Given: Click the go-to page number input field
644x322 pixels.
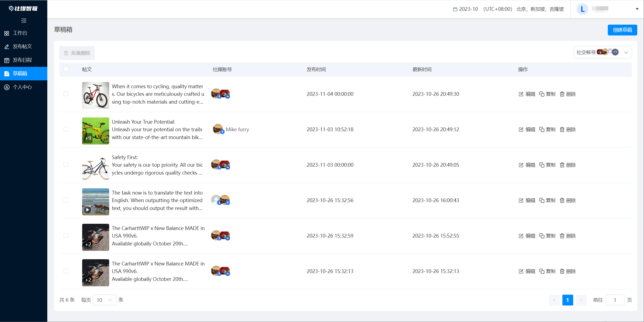Looking at the screenshot, I should (x=615, y=300).
